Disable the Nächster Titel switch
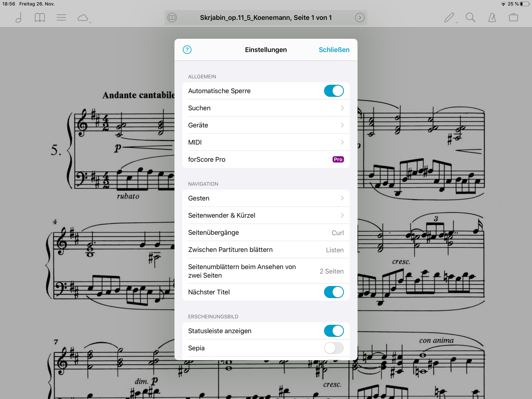 tap(334, 292)
